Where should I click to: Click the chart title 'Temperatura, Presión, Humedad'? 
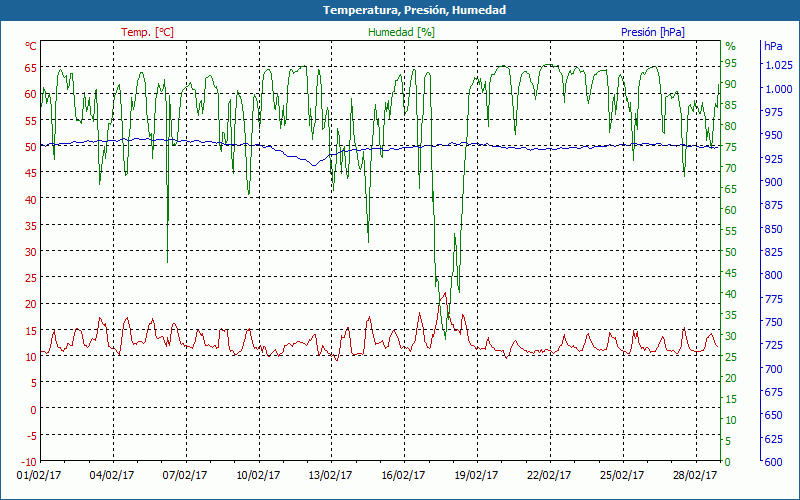pos(414,10)
